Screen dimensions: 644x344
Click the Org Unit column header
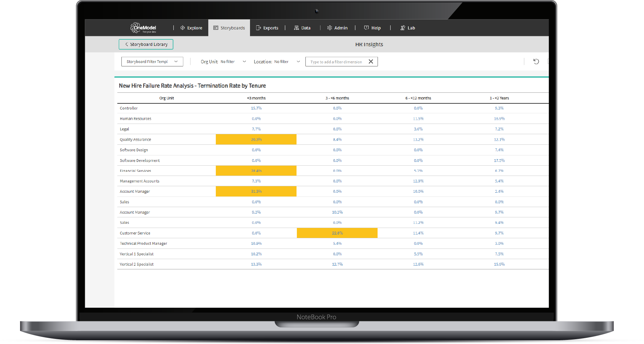167,98
